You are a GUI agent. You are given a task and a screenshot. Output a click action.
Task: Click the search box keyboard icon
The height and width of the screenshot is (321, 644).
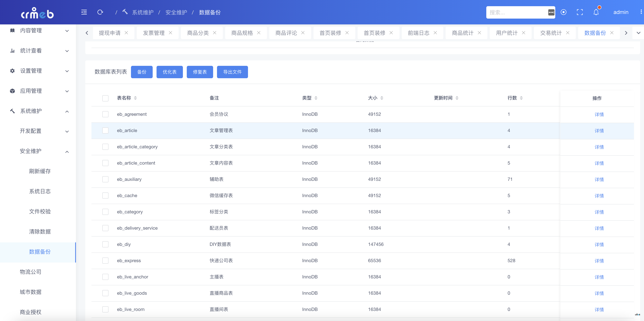(551, 13)
